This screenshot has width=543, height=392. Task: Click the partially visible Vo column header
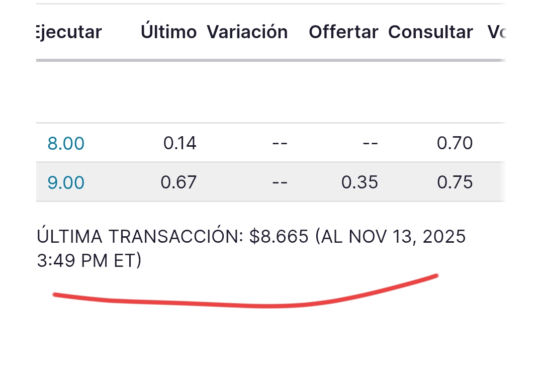point(496,32)
